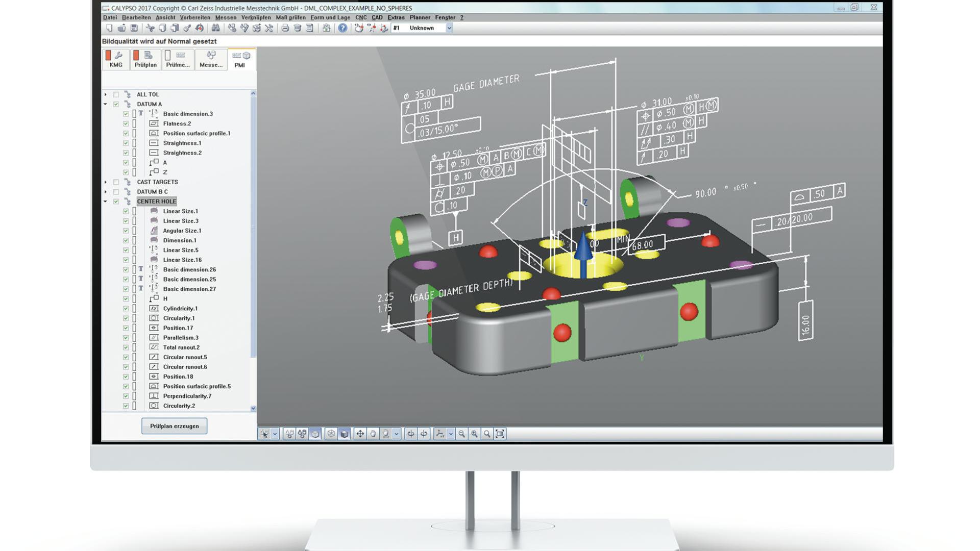Enable wireframe cube display mode
Screen dimensions: 980x551
coord(331,434)
